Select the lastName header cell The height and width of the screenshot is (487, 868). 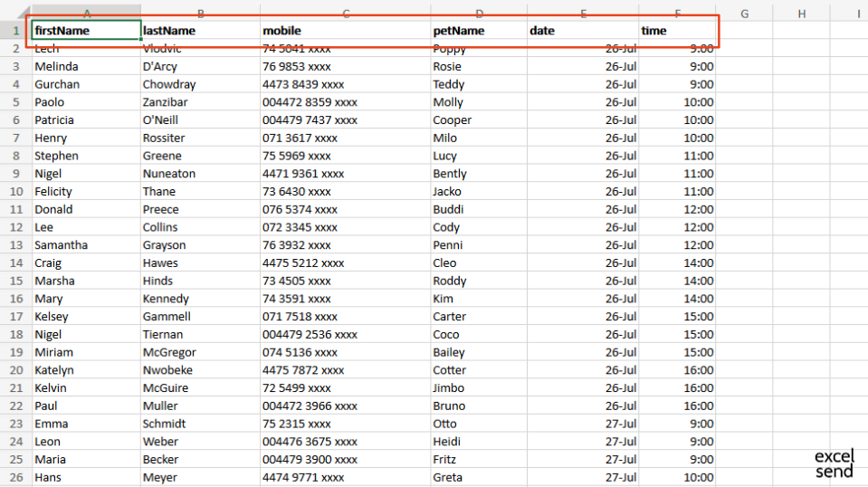pos(200,31)
